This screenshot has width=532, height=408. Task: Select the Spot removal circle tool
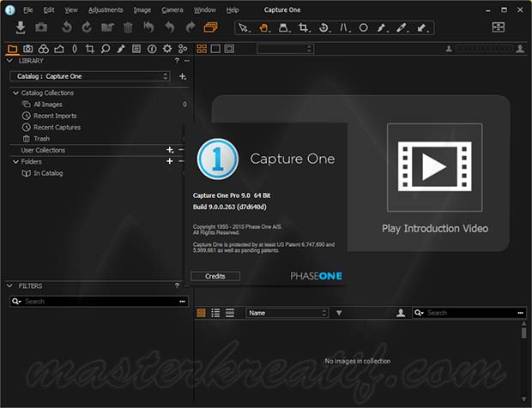[363, 27]
